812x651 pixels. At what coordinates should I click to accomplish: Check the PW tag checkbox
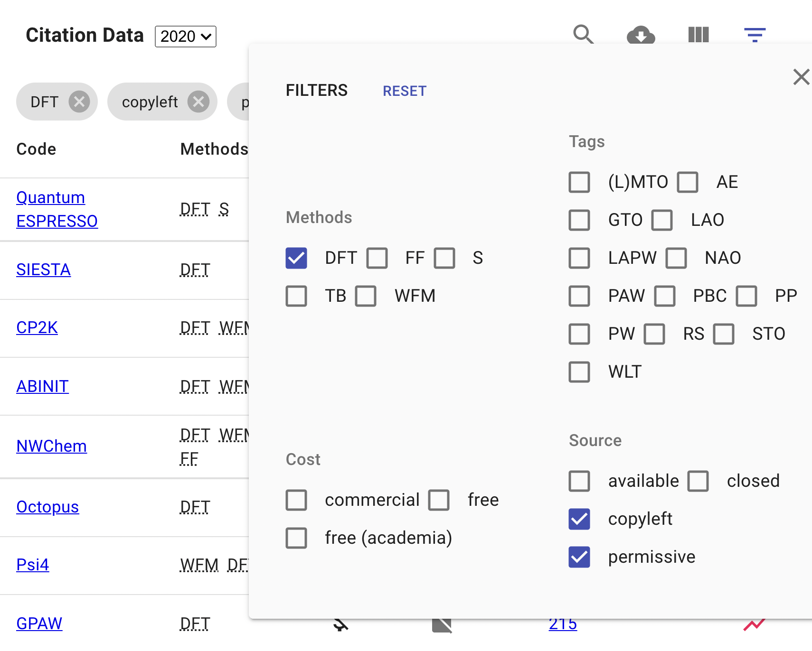click(x=579, y=334)
